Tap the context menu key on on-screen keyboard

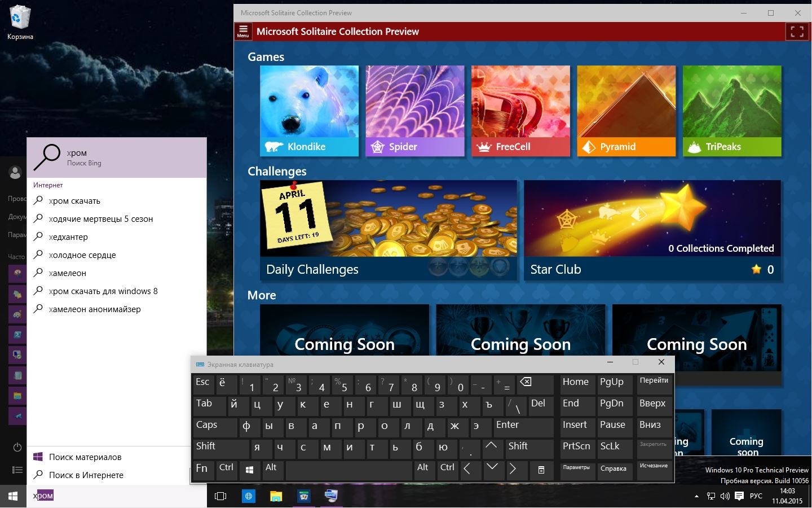tap(541, 470)
